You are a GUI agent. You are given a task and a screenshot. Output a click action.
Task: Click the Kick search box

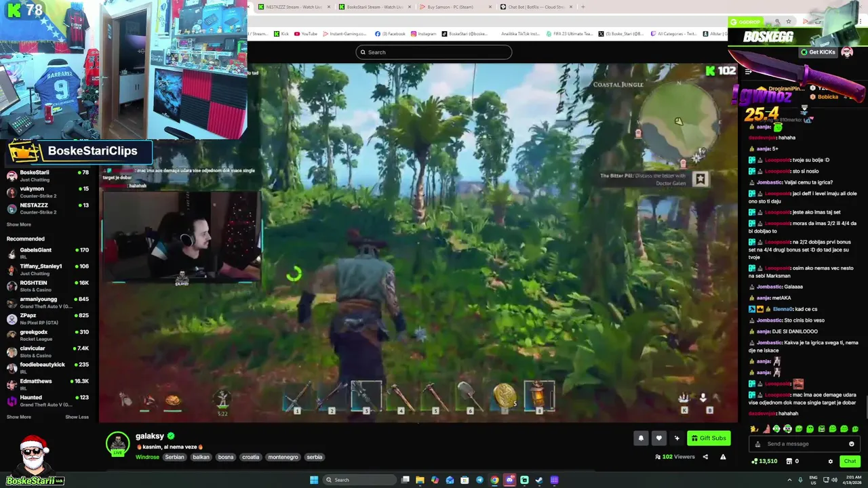[x=434, y=52]
